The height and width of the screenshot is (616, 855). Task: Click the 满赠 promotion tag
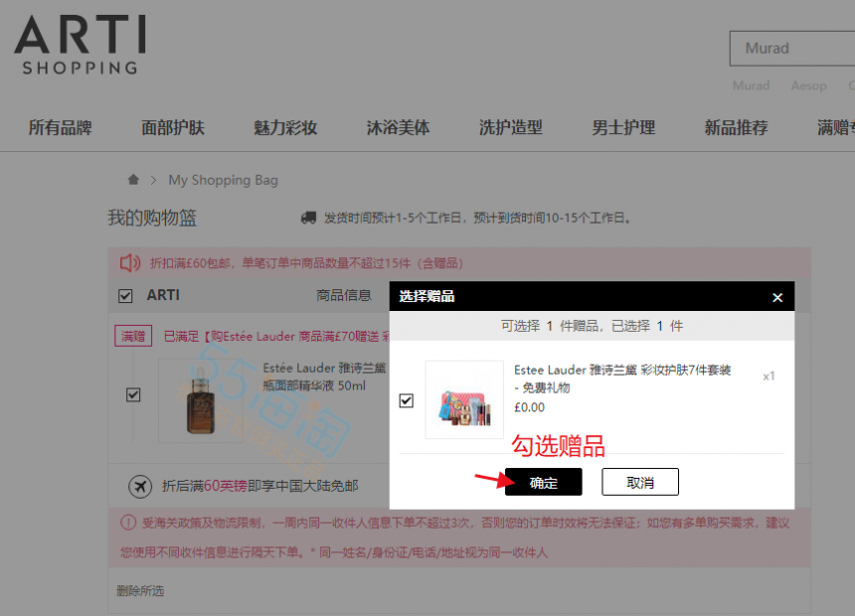[x=133, y=336]
